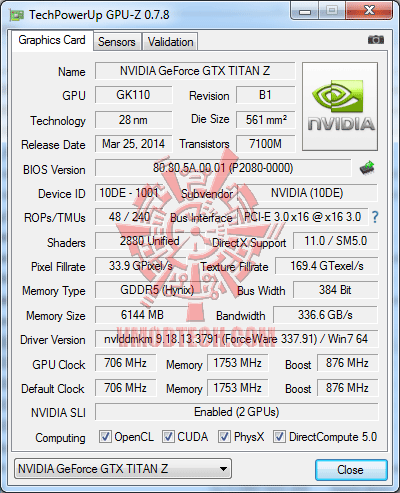This screenshot has height=493, width=400.
Task: Click the BIOS Version value 80.80.5A.00.01
Action: [223, 168]
